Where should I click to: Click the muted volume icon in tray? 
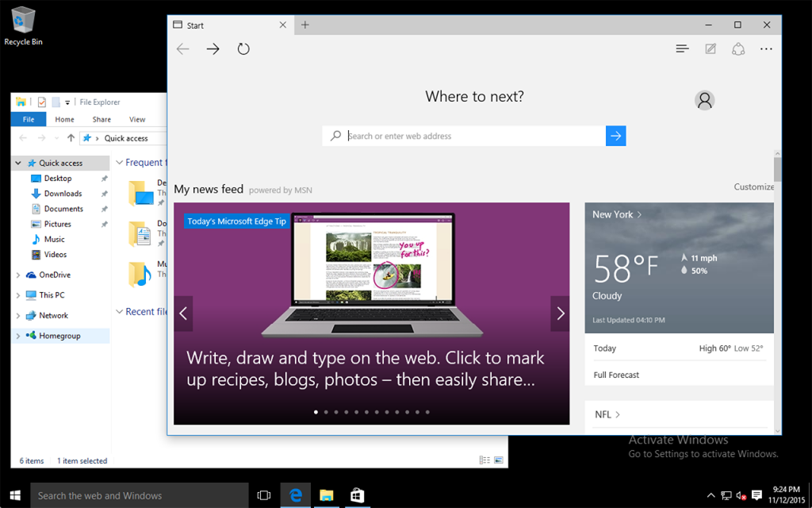coord(741,495)
